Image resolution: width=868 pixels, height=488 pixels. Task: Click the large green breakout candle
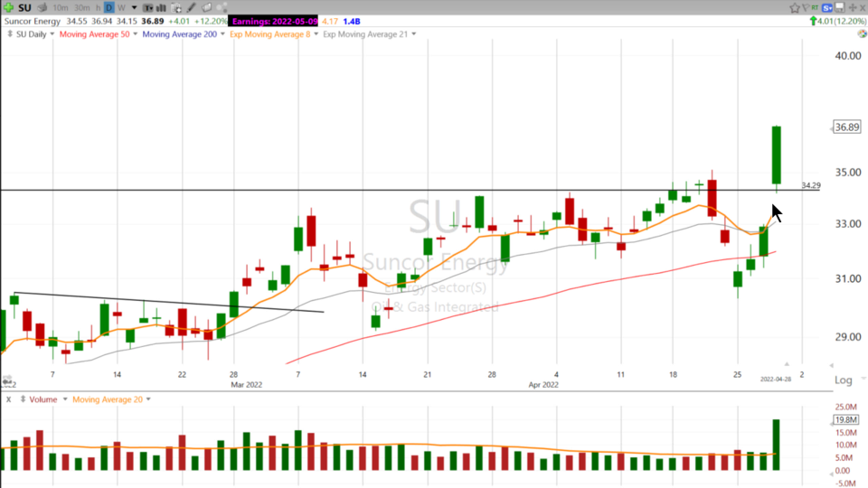(x=777, y=155)
